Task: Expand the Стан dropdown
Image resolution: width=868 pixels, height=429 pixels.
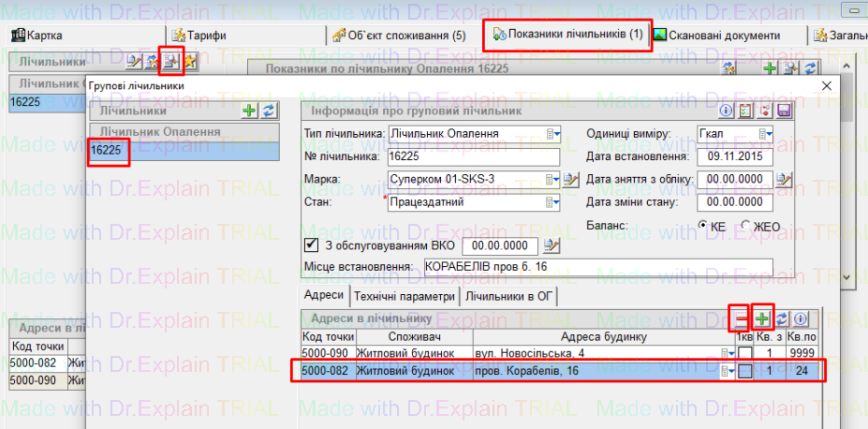Action: [x=552, y=201]
